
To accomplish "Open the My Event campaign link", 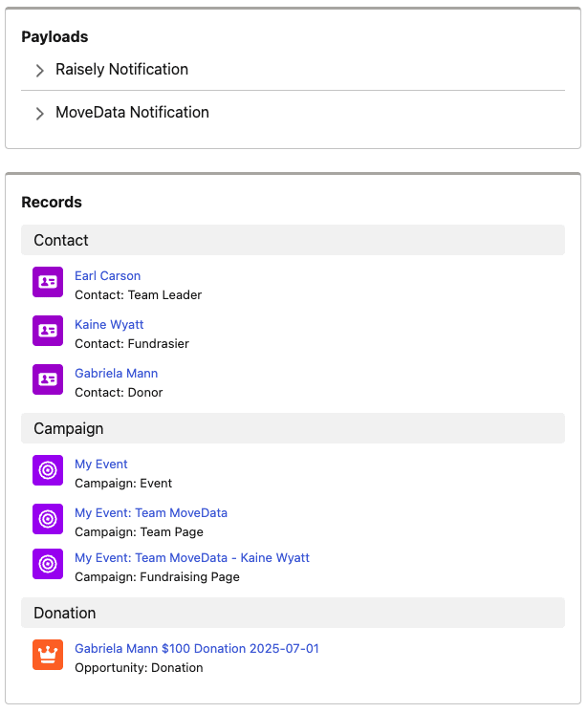I will click(x=101, y=464).
